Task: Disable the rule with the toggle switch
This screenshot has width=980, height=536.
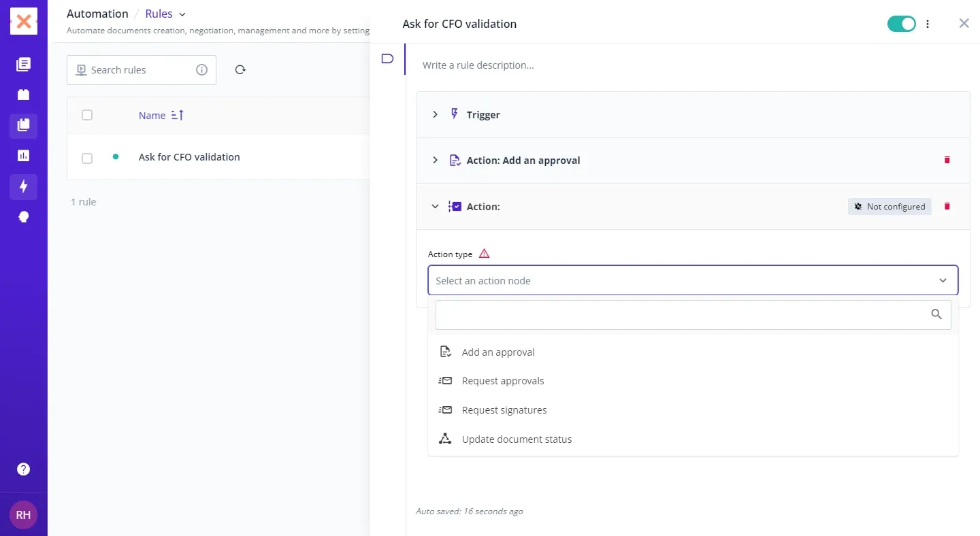Action: pos(901,24)
